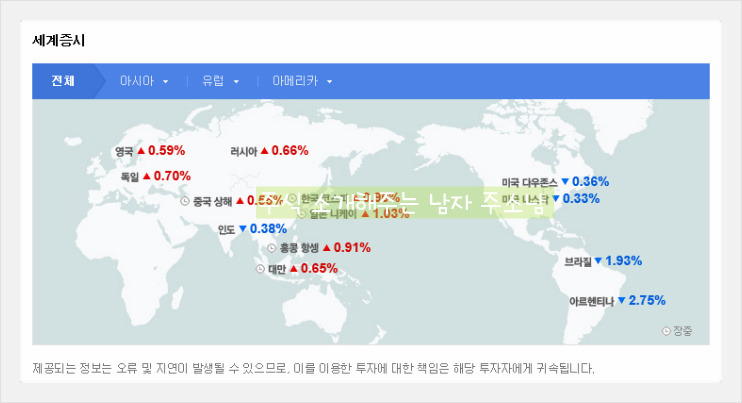Click clock icon beside 홍콩 항셍
Image resolution: width=742 pixels, height=403 pixels.
coord(272,248)
